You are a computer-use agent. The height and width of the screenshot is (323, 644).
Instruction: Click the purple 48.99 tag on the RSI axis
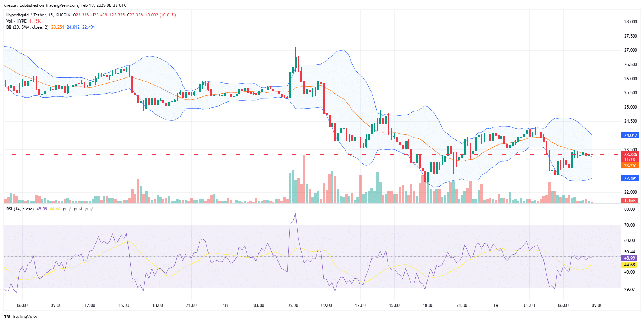[629, 258]
